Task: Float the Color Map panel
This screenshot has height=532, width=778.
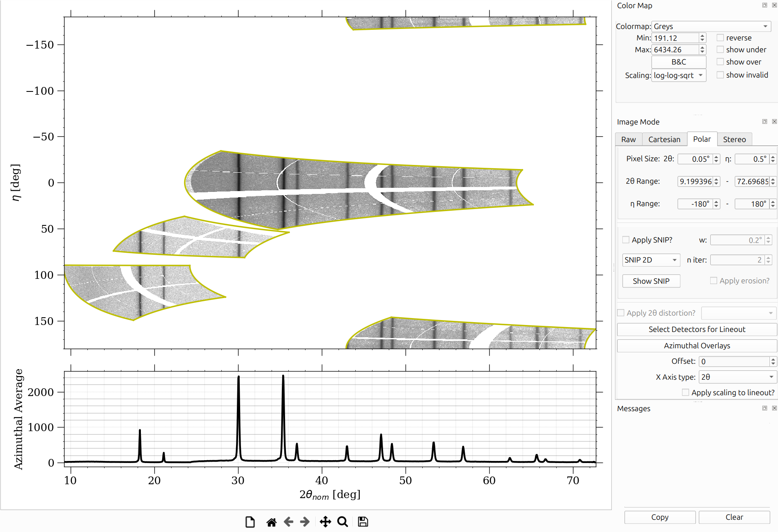Action: [x=765, y=5]
